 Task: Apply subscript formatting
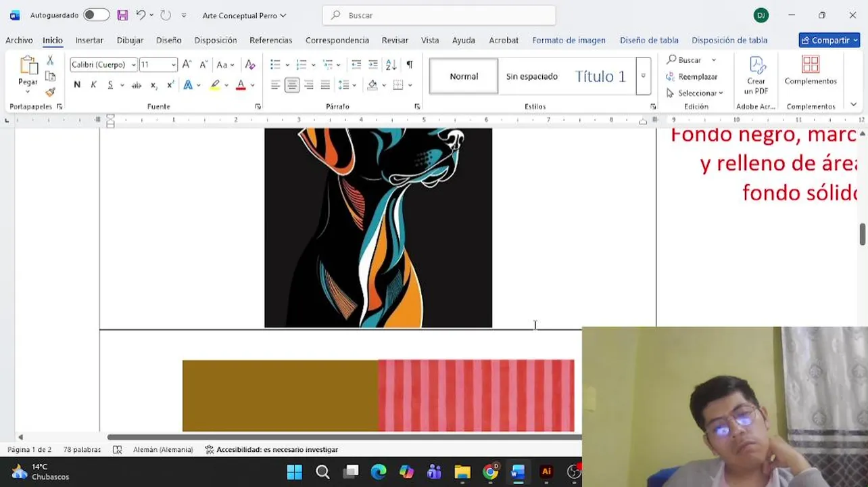(154, 85)
